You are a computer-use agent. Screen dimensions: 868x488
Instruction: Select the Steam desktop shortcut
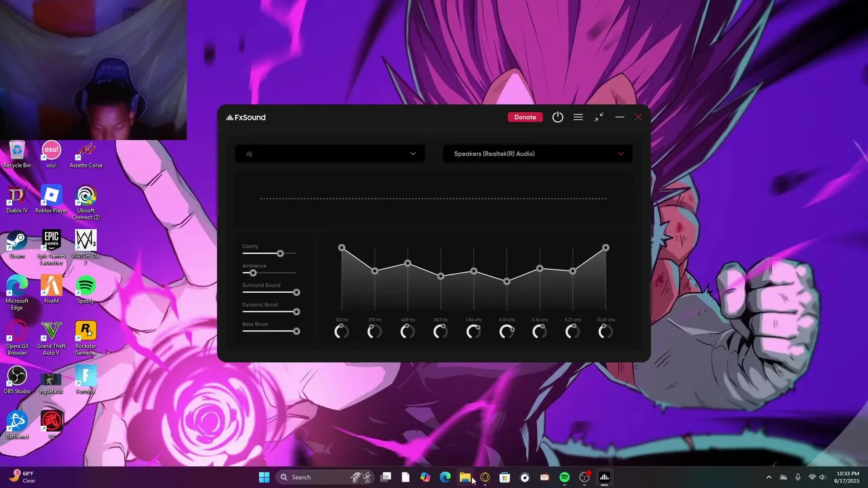17,245
